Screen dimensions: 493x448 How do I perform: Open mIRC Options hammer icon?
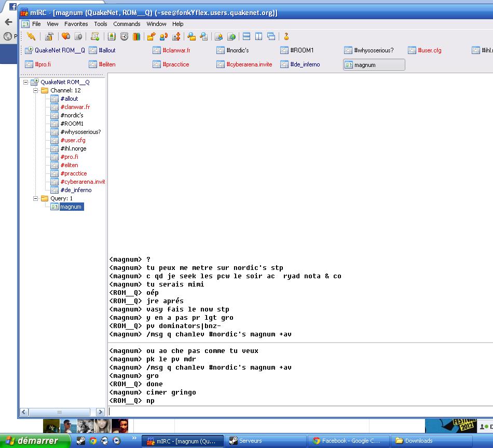click(49, 36)
